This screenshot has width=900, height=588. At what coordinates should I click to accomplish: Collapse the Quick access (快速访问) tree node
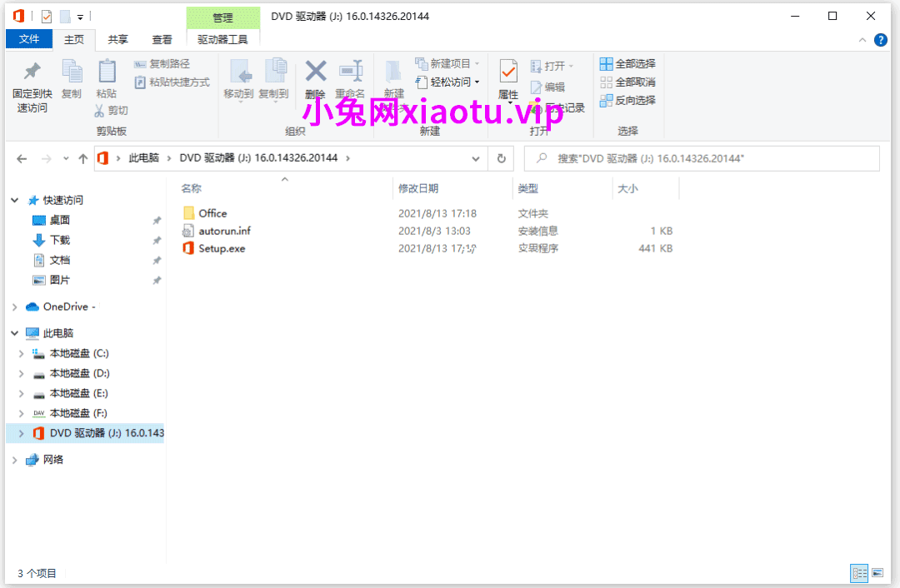[x=15, y=200]
